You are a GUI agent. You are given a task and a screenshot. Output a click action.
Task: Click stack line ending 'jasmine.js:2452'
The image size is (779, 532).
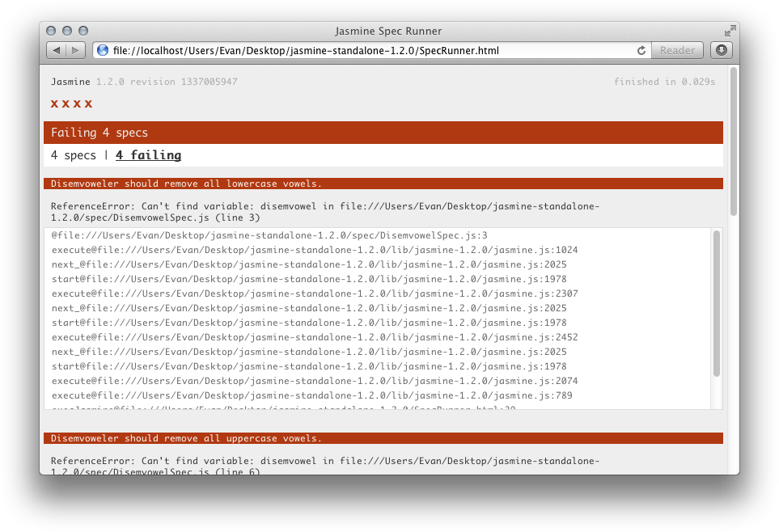point(315,337)
